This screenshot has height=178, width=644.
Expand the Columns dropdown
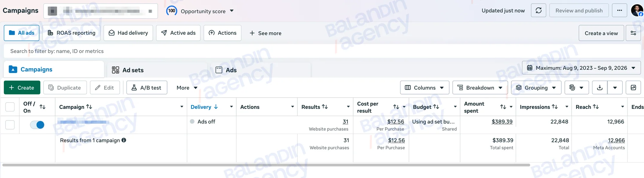(x=424, y=88)
